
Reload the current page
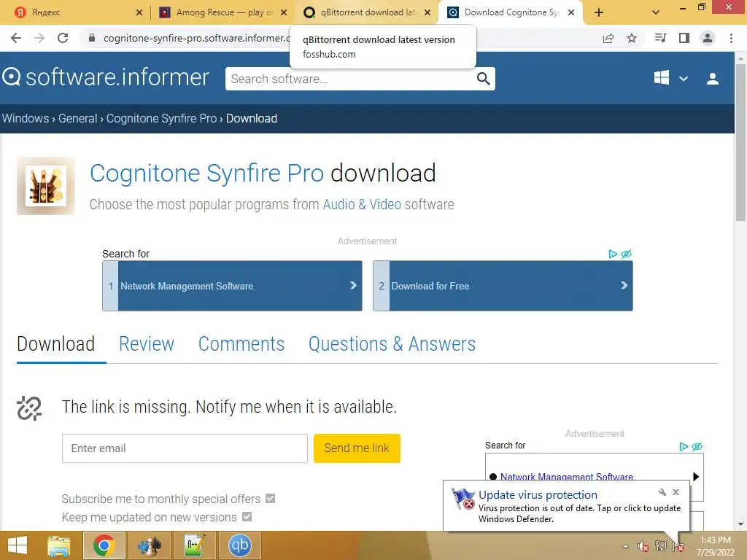click(63, 38)
